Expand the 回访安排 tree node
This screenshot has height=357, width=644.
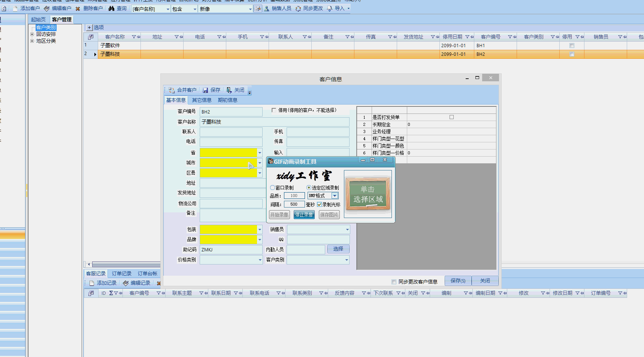click(x=32, y=34)
